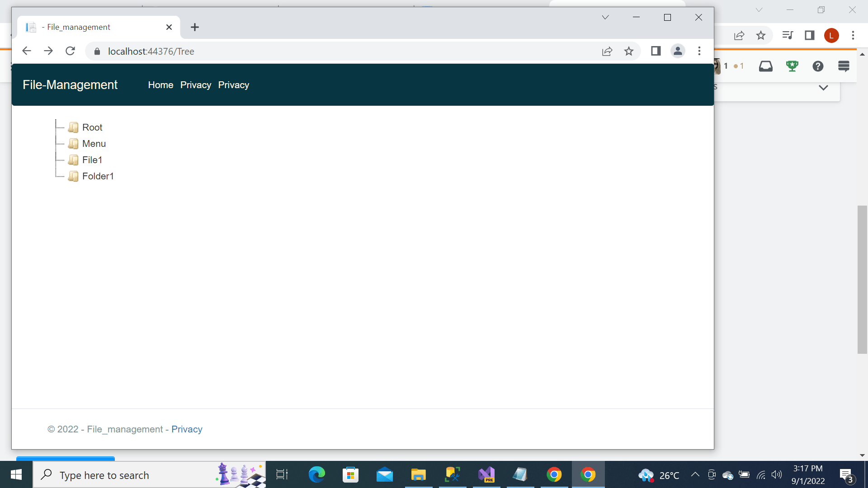Open the Home nav link

coord(160,85)
